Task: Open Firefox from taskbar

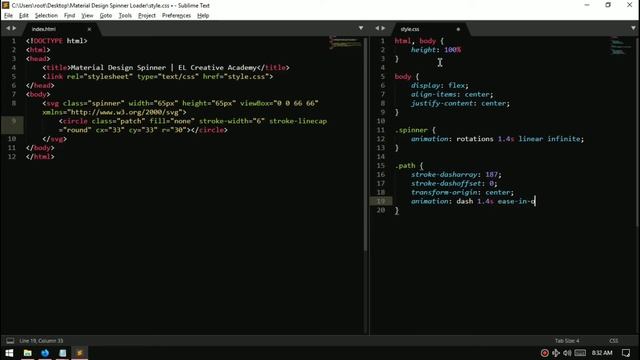Action: pyautogui.click(x=45, y=353)
